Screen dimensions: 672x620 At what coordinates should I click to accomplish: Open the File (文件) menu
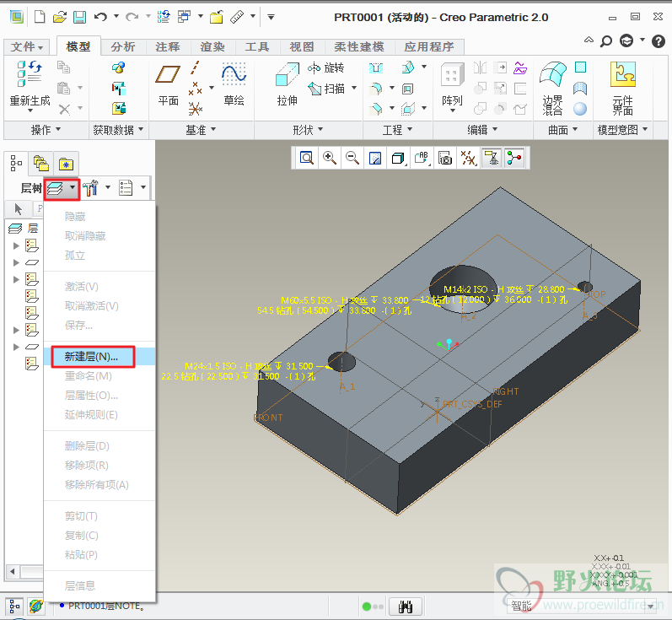point(27,46)
